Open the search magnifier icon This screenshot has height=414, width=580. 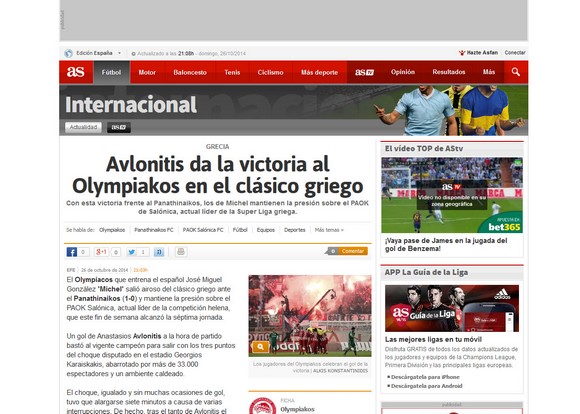(x=516, y=72)
